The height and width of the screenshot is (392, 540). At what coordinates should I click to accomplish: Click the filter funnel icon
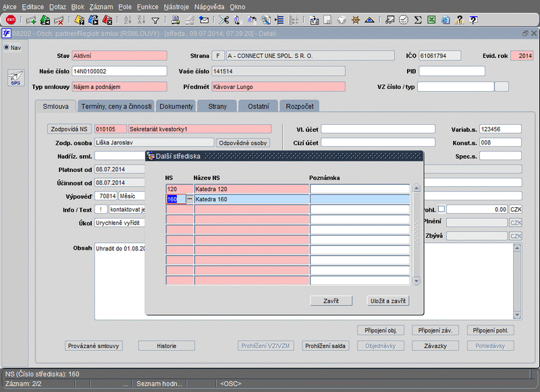coord(155,20)
